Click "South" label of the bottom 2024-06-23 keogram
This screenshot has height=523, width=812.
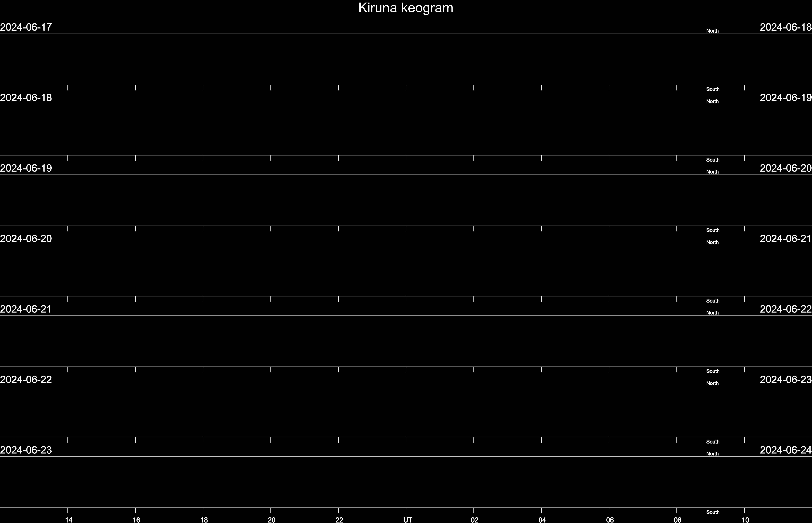coord(713,512)
